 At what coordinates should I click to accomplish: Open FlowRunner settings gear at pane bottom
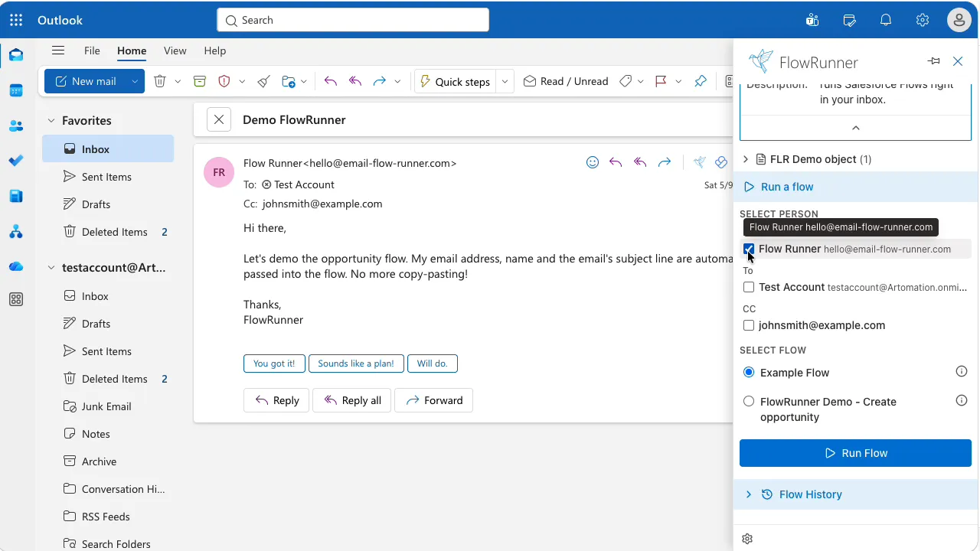(x=747, y=539)
